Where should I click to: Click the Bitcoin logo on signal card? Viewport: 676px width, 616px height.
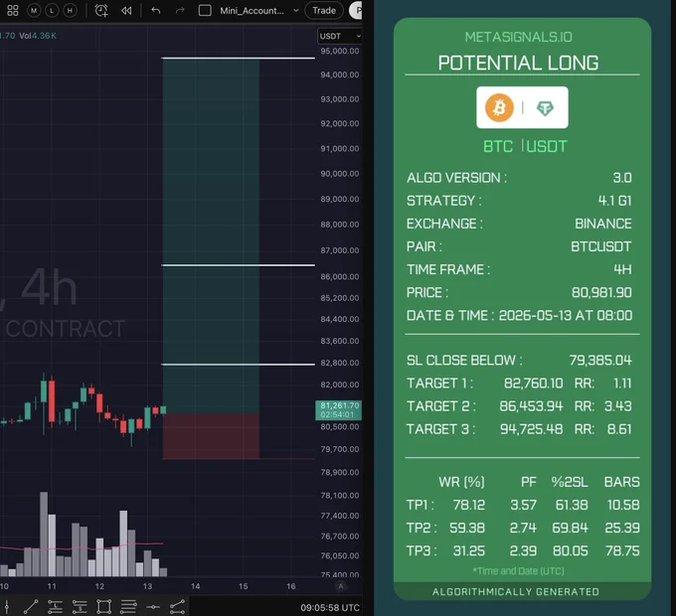pos(499,107)
